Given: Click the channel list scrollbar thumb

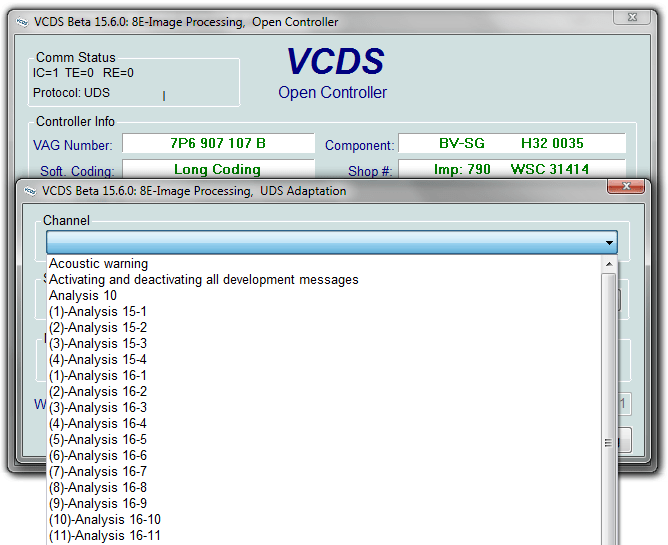Looking at the screenshot, I should pos(609,409).
